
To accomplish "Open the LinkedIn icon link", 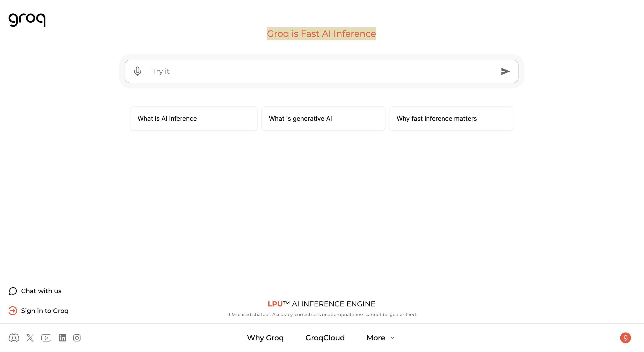I will (x=62, y=338).
